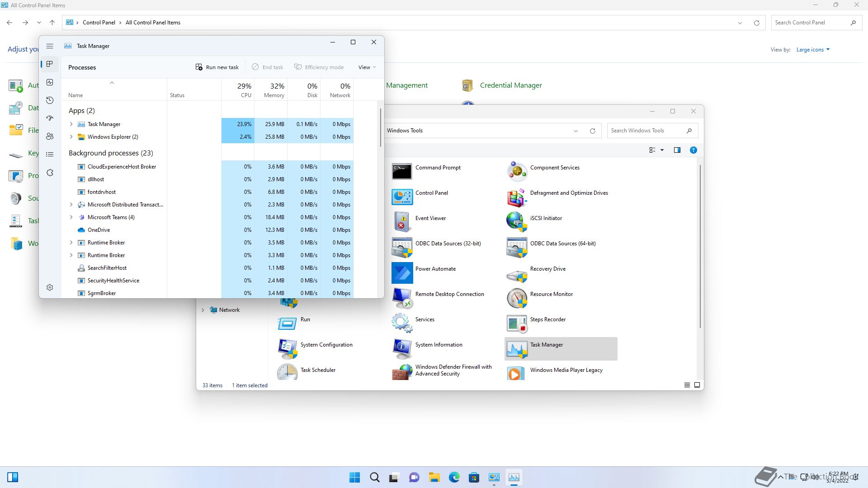Open Details page in Task Manager sidebar
This screenshot has height=488, width=868.
pyautogui.click(x=50, y=155)
